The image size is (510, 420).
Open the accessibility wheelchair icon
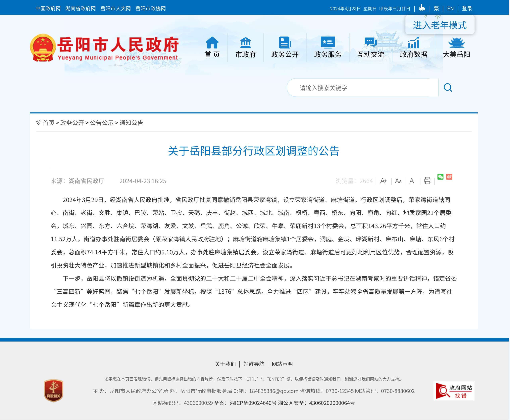(x=422, y=8)
